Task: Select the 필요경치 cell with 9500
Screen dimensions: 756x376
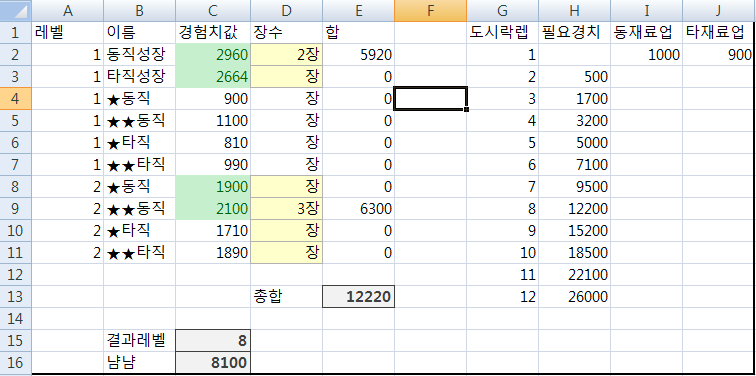Action: (x=575, y=187)
